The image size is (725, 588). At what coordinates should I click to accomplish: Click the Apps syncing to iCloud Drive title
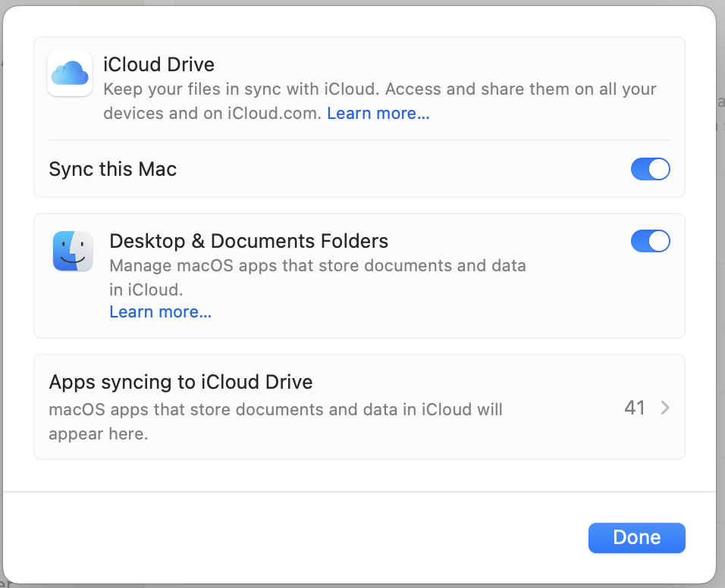180,382
